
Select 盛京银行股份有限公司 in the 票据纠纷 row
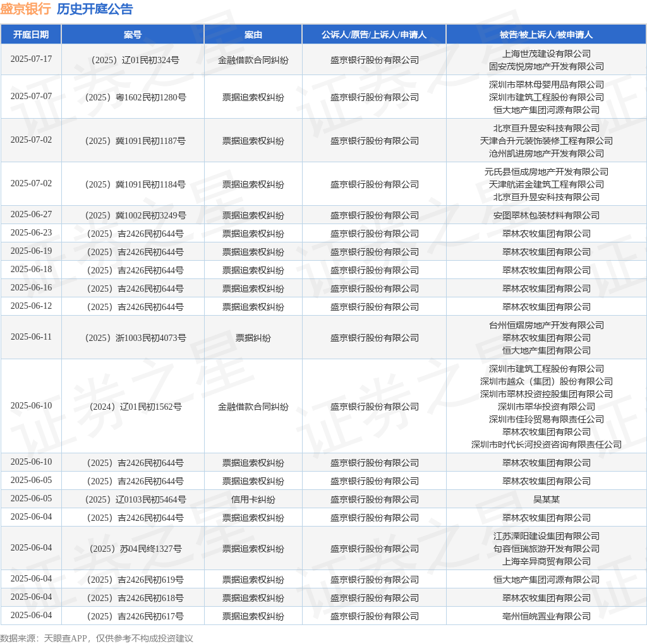(x=374, y=338)
